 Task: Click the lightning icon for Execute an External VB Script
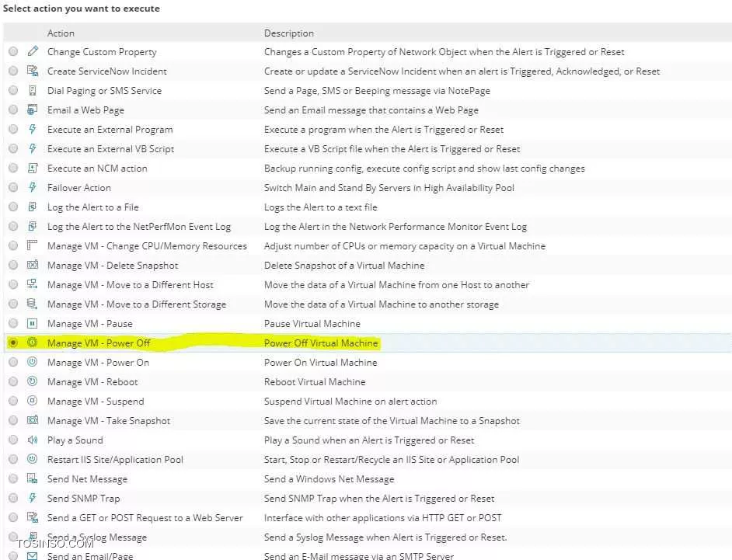32,148
